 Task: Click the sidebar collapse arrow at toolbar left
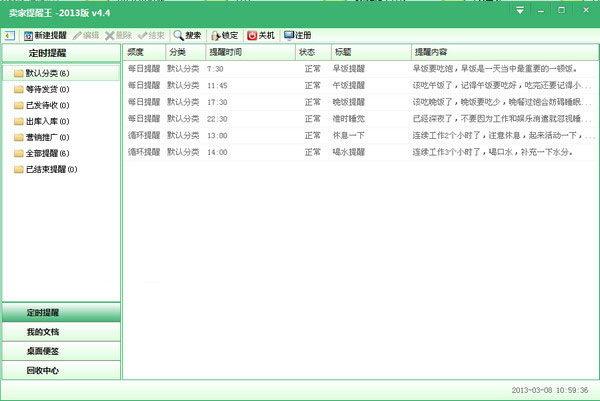click(x=7, y=35)
